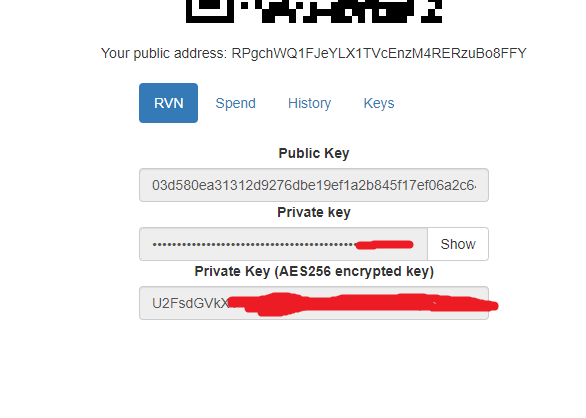Viewport: 586px width, 418px height.
Task: Open the Spend tab
Action: [235, 103]
